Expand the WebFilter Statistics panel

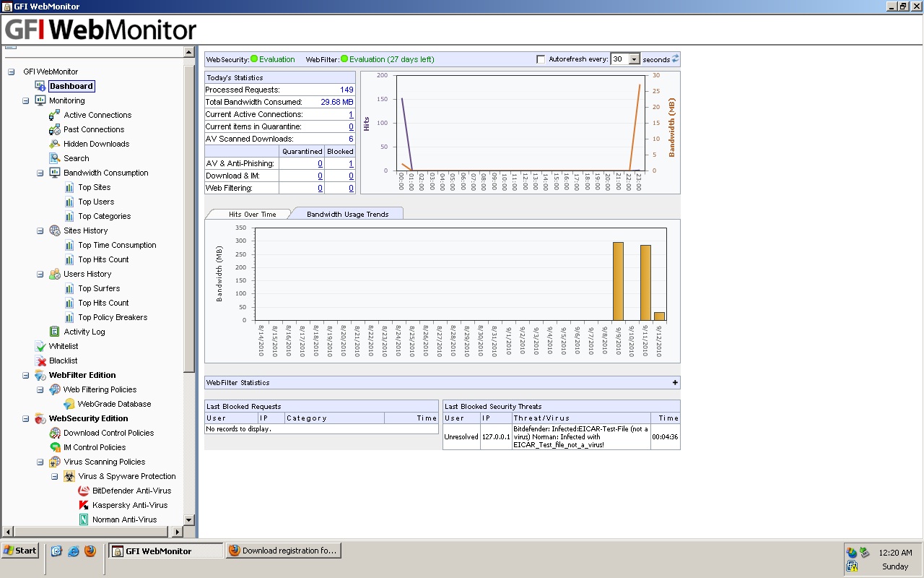pos(675,382)
